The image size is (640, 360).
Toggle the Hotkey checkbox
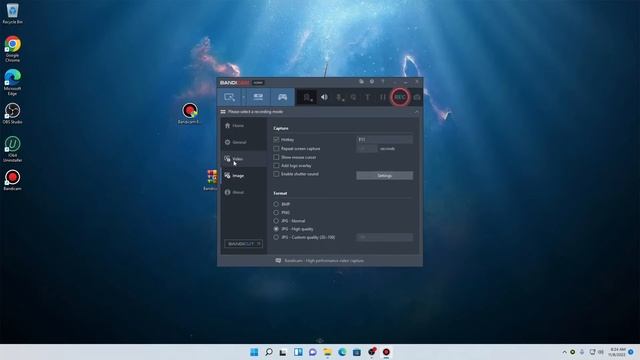click(276, 140)
